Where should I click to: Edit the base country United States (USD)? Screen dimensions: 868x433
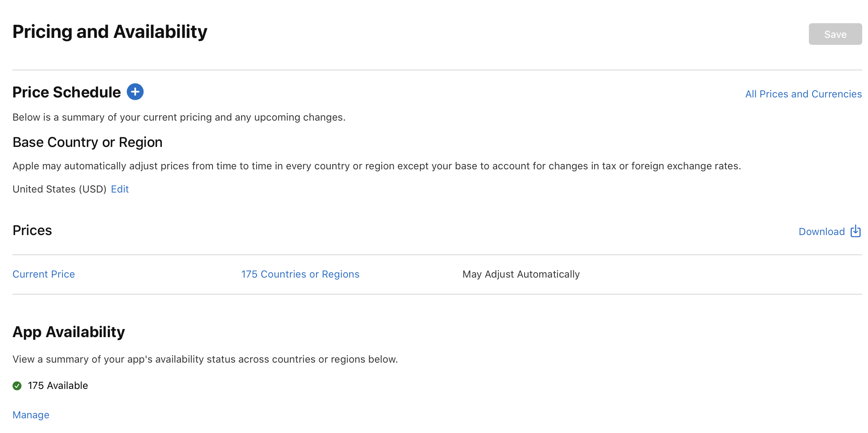120,189
